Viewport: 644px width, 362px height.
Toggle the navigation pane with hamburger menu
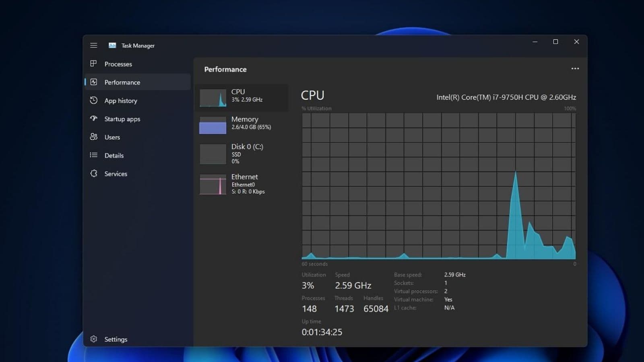[94, 45]
